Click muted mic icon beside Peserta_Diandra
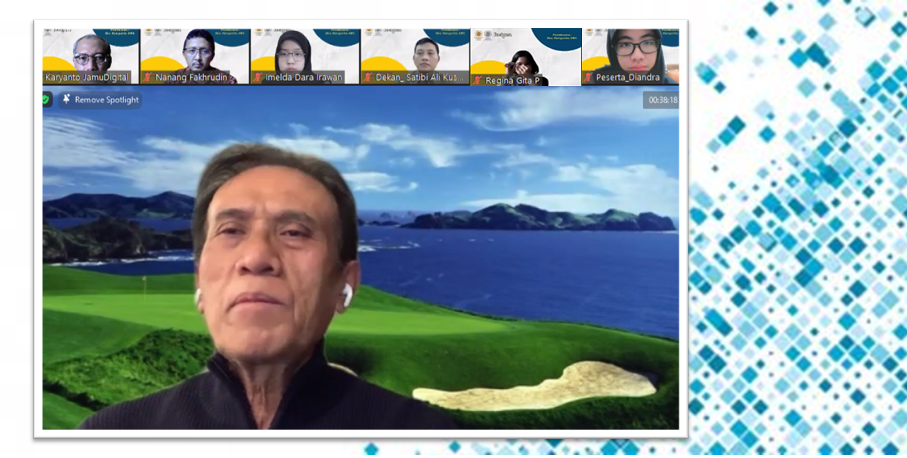Viewport: 907px width, 458px height. (x=590, y=77)
